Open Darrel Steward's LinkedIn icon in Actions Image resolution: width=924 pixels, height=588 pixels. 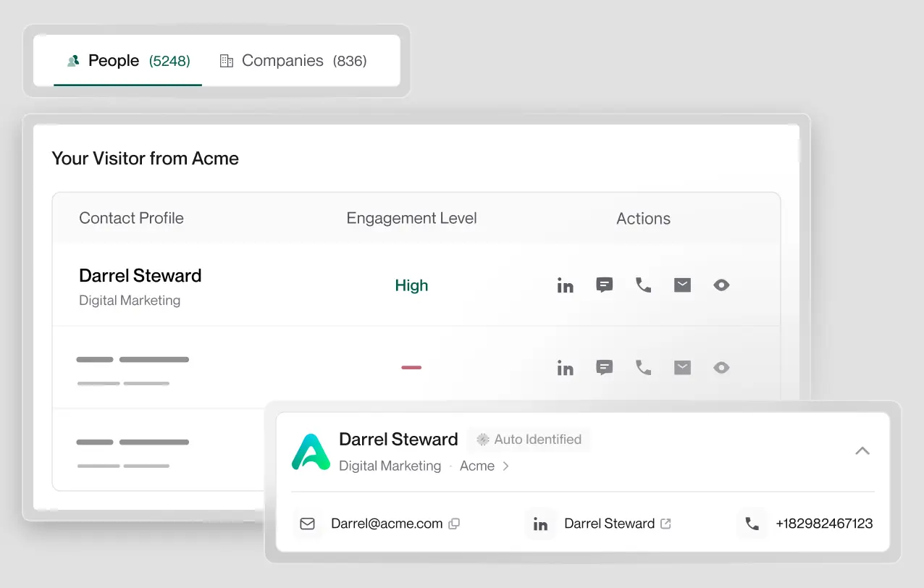pyautogui.click(x=565, y=285)
